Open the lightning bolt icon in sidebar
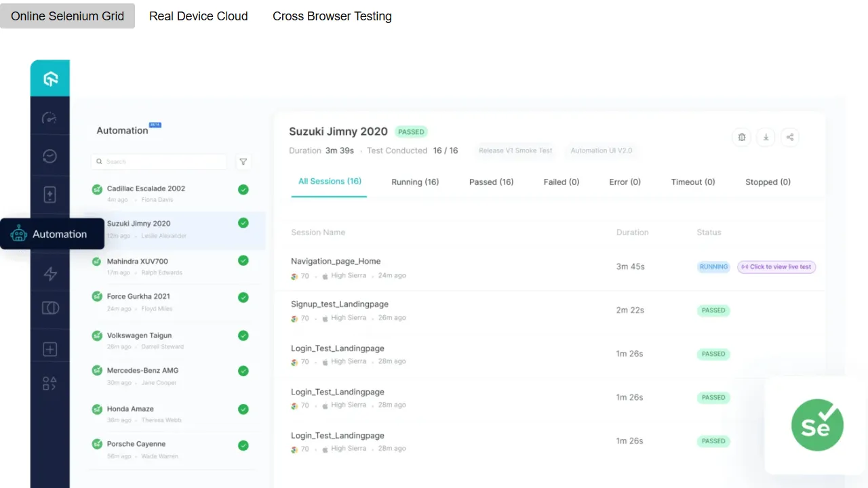The width and height of the screenshot is (868, 488). tap(50, 274)
